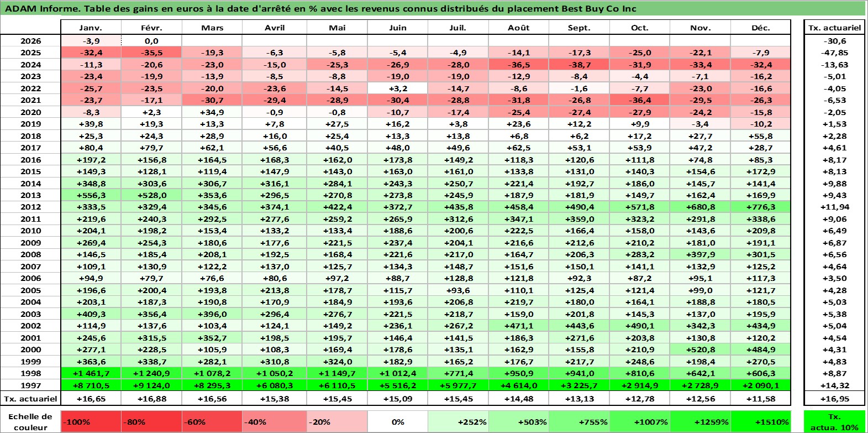This screenshot has height=433, width=868.
Task: Click the '+556,3' cell in 2013 row
Action: click(91, 195)
